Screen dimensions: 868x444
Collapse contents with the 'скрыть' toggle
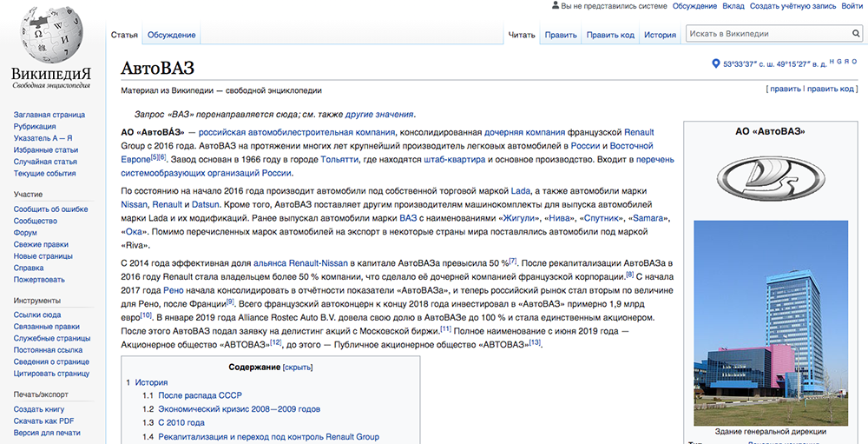[x=298, y=368]
